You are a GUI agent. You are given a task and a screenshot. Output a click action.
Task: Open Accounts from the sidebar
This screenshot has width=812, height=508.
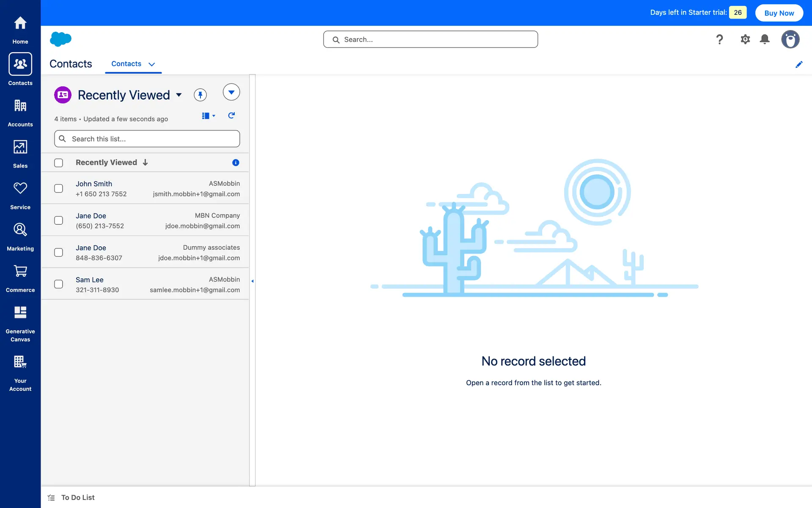pos(20,112)
